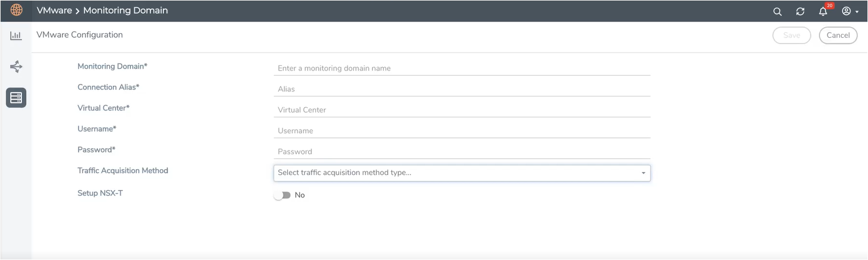Open the user account profile icon

pos(846,11)
